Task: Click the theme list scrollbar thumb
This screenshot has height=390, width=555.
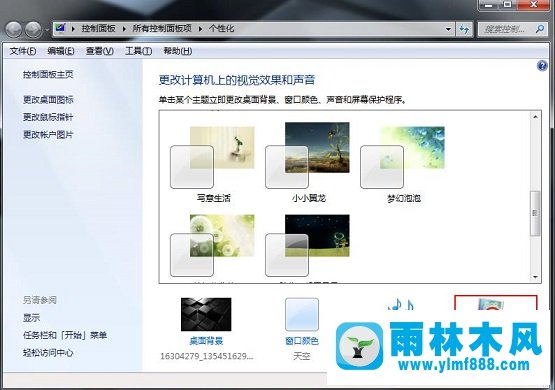Action: tap(535, 213)
